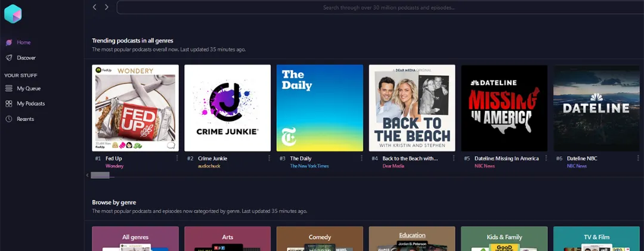The height and width of the screenshot is (251, 644).
Task: Click the Recents clock icon
Action: pyautogui.click(x=8, y=119)
